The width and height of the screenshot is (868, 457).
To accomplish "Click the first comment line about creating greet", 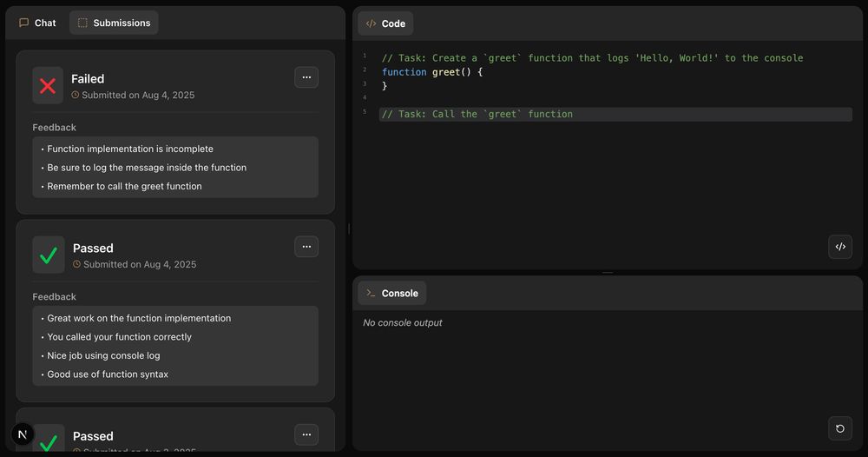I will coord(592,58).
